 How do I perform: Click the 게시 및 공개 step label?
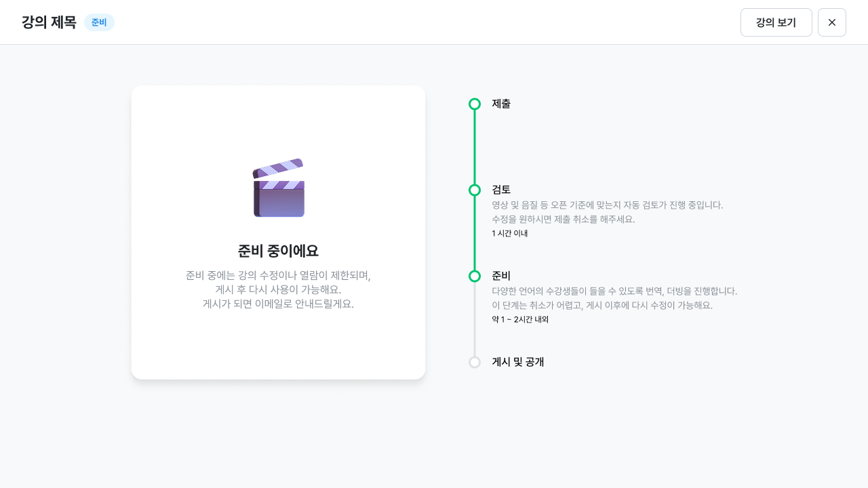tap(517, 362)
